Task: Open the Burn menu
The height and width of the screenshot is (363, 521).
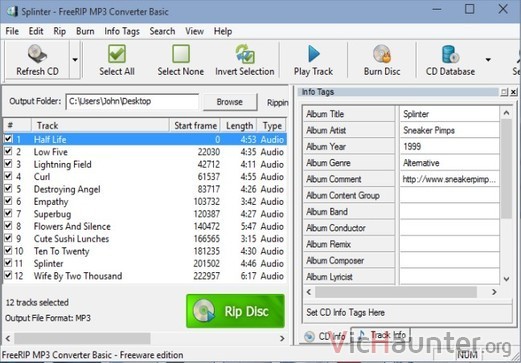Action: click(x=85, y=31)
